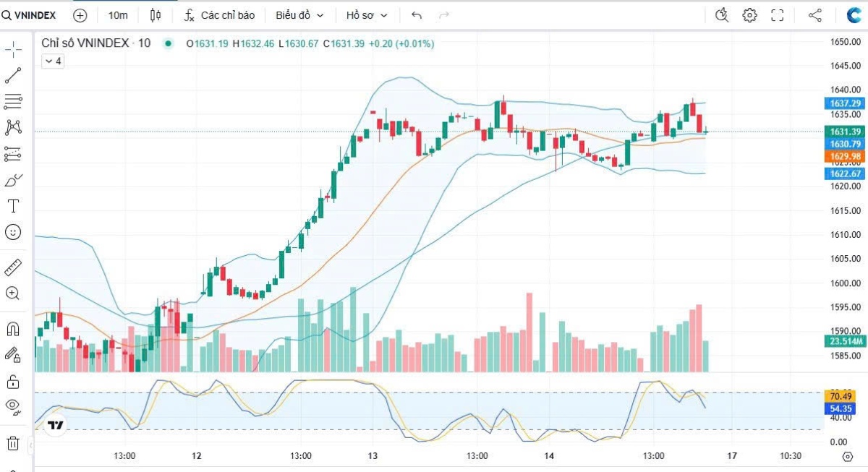Open the 10m interval selector
The height and width of the screenshot is (472, 868).
pos(120,14)
